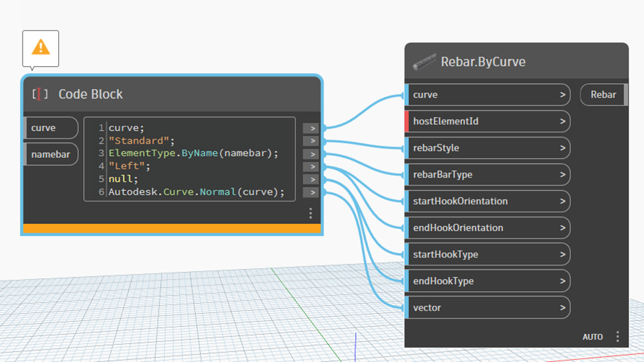This screenshot has height=362, width=644.
Task: Select the rebarBarType input port
Action: [487, 174]
